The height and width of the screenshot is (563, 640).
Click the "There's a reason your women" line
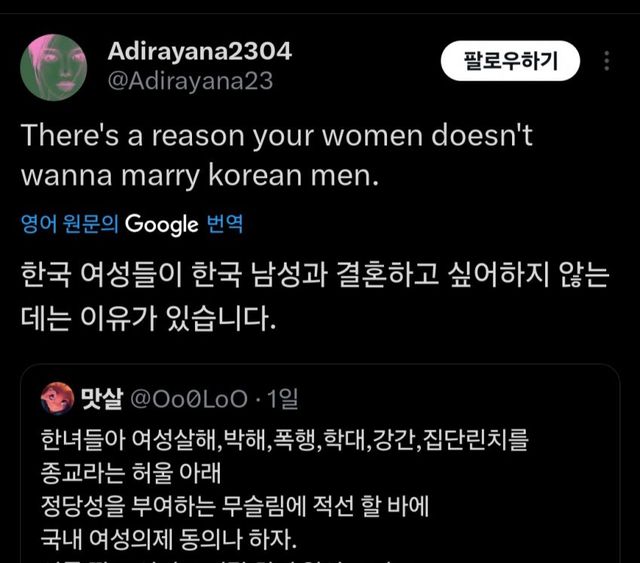click(277, 136)
